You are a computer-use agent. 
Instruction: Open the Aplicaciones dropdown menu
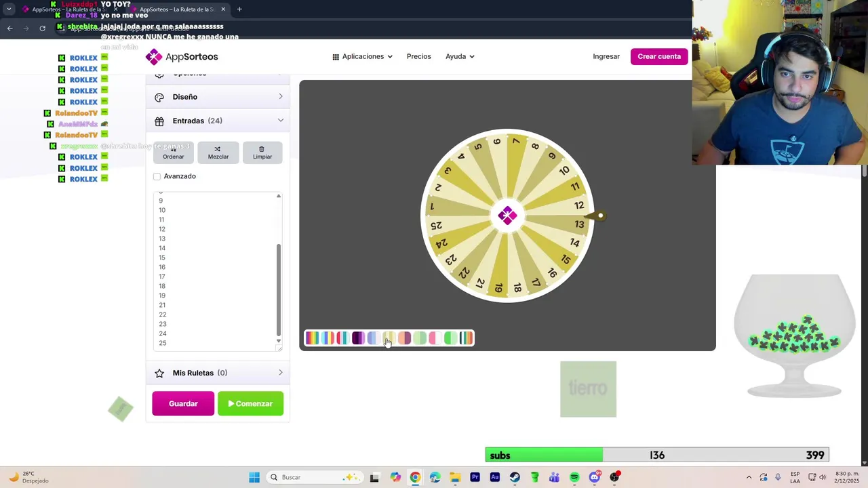[x=362, y=57]
